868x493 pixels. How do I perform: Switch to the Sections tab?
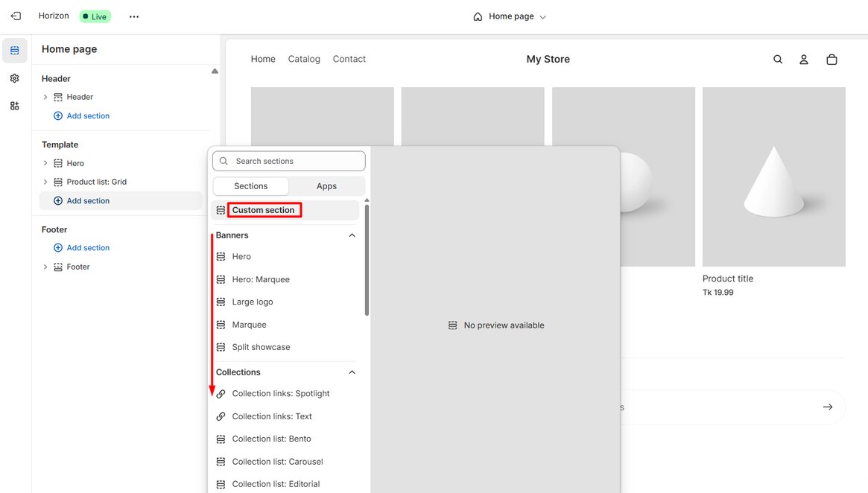click(251, 186)
